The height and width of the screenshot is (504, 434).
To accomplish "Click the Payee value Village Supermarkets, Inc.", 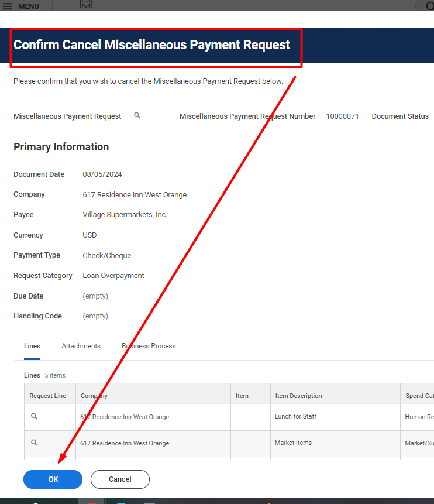I will coord(125,215).
